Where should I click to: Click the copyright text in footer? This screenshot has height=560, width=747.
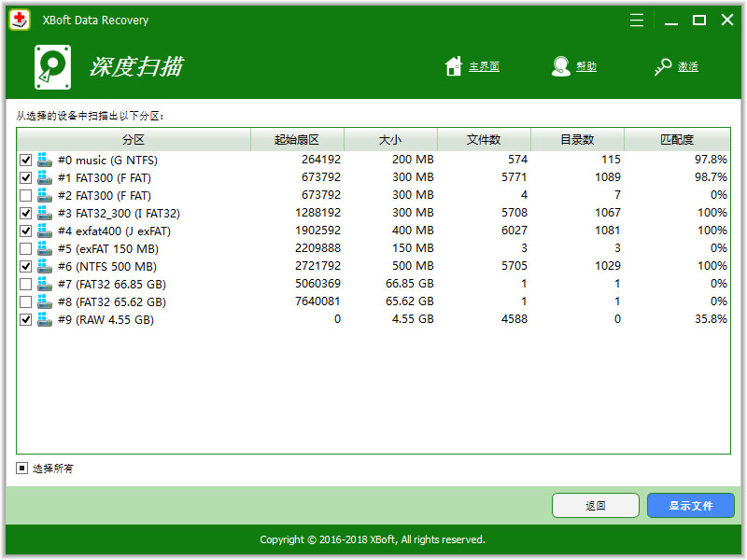coord(373,539)
